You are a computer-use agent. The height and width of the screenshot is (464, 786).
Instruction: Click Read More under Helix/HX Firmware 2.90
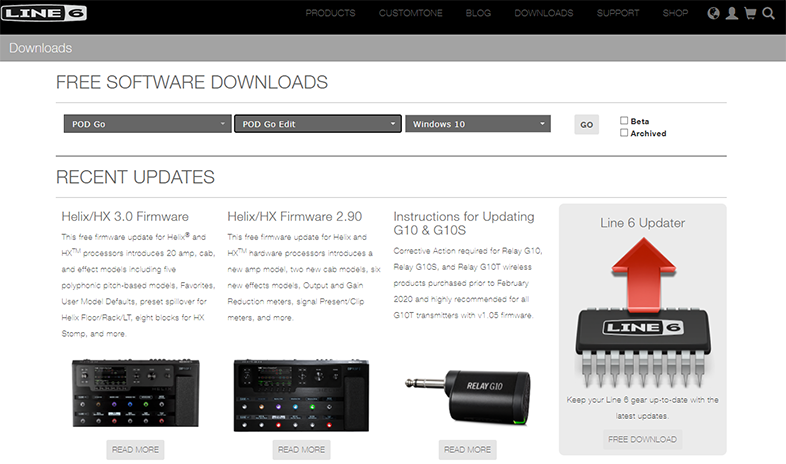coord(301,449)
